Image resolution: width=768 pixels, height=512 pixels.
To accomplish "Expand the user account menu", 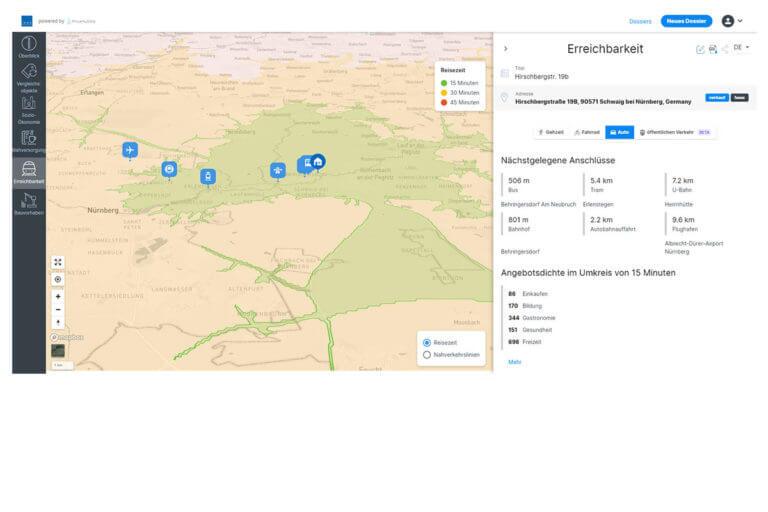I will pos(732,20).
